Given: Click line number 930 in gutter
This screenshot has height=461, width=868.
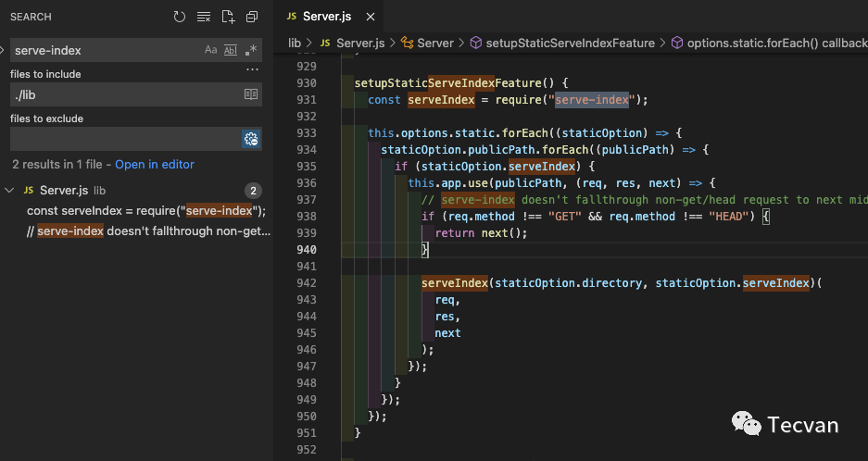Looking at the screenshot, I should coord(307,83).
